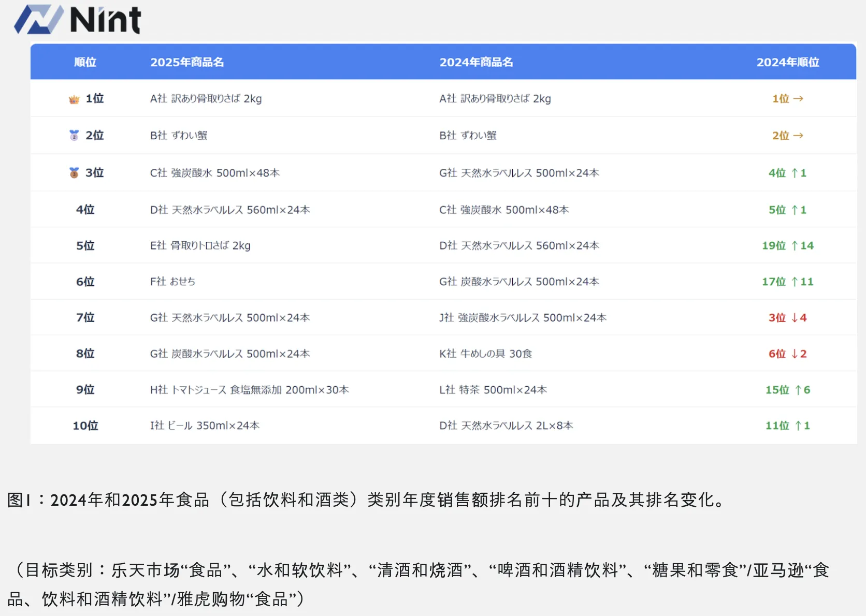Viewport: 866px width, 616px height.
Task: Click D社 天然水ラベルレス 560ml×24本 in the 5位 row
Action: [519, 245]
